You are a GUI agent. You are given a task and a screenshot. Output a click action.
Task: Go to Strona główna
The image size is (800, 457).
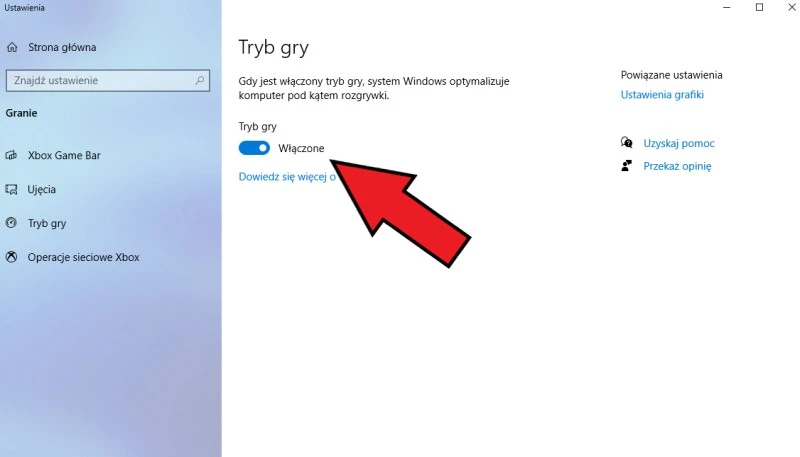pyautogui.click(x=62, y=47)
